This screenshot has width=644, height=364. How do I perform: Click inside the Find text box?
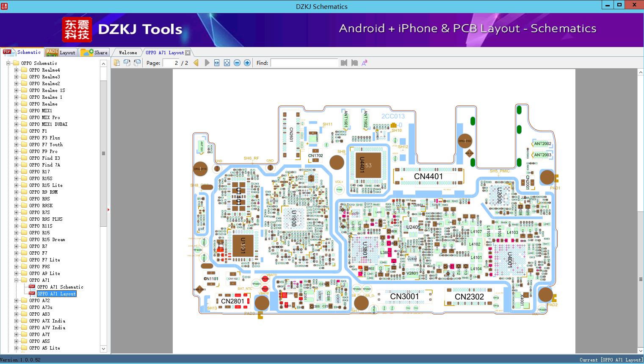[304, 62]
